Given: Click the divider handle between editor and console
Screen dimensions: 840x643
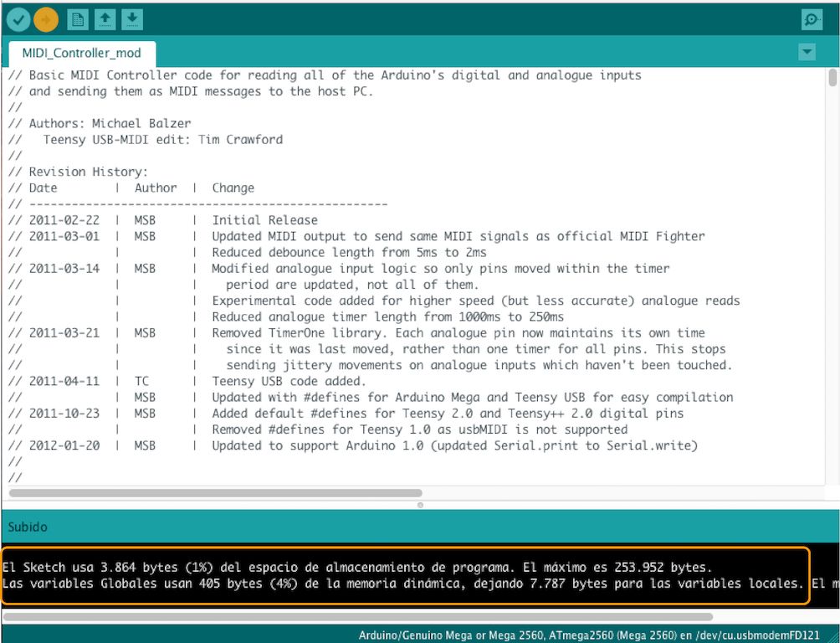Looking at the screenshot, I should 420,505.
